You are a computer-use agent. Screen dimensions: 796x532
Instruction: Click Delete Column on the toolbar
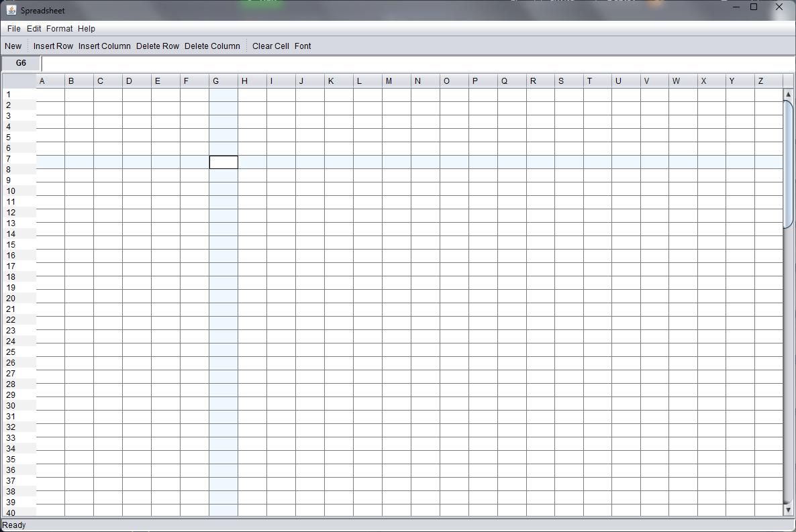(x=212, y=46)
